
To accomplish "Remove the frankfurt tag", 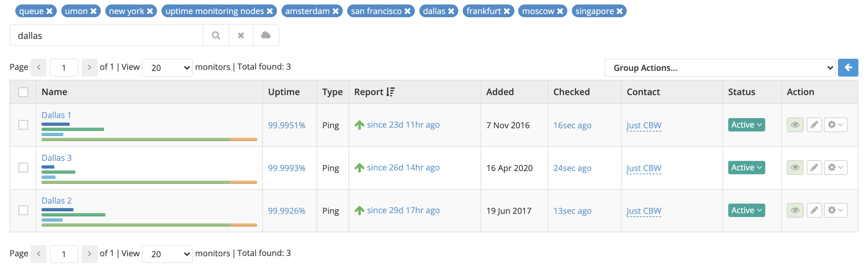I will [507, 11].
